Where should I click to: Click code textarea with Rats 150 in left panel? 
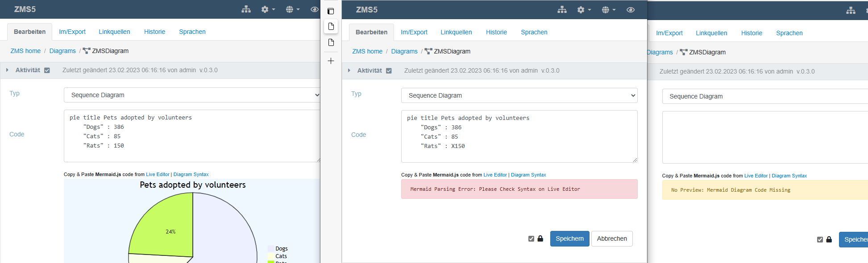(192, 136)
